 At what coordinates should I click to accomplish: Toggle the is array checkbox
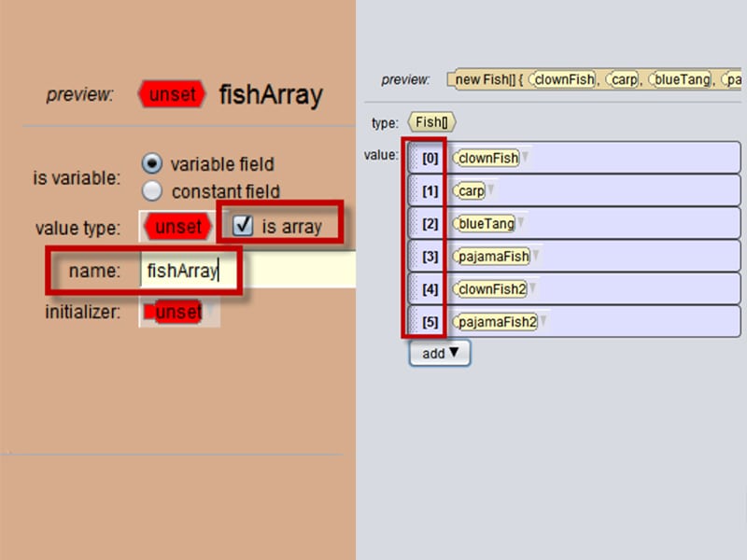coord(243,225)
